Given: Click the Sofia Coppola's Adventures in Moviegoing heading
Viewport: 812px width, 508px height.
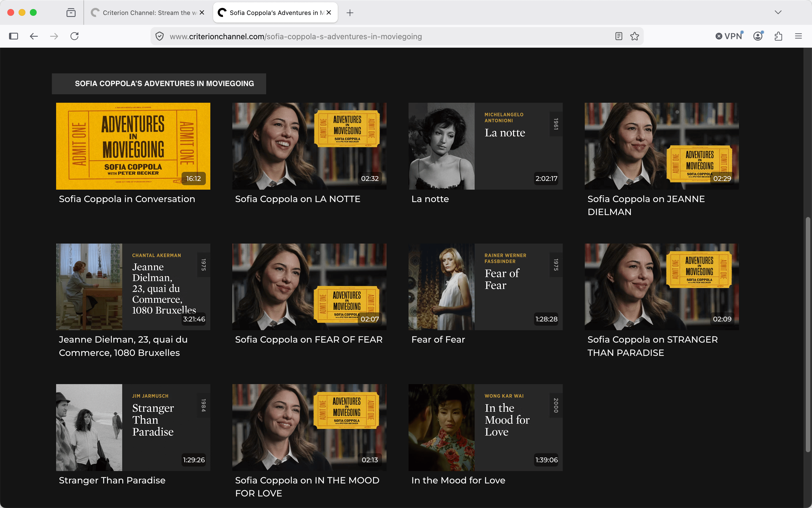Looking at the screenshot, I should click(164, 84).
